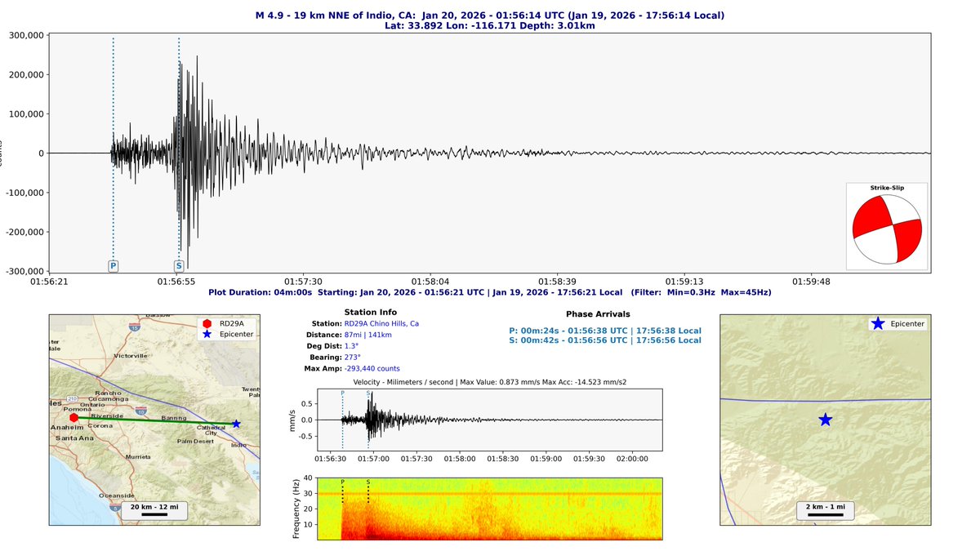980x551 pixels.
Task: Click the Plot Duration and Filter caption
Action: [x=489, y=291]
